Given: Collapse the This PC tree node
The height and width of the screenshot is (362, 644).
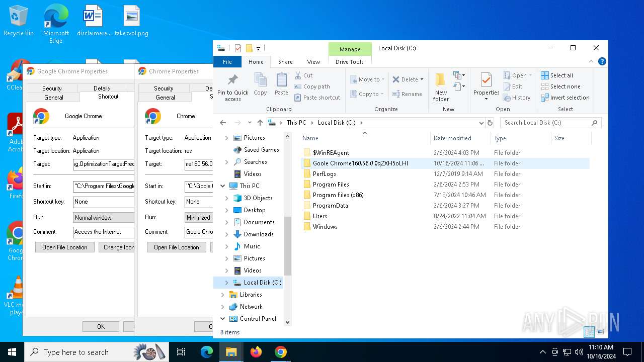Looking at the screenshot, I should (x=223, y=186).
